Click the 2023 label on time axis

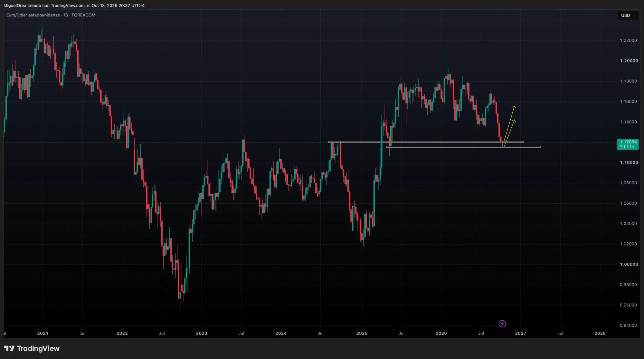click(x=202, y=333)
